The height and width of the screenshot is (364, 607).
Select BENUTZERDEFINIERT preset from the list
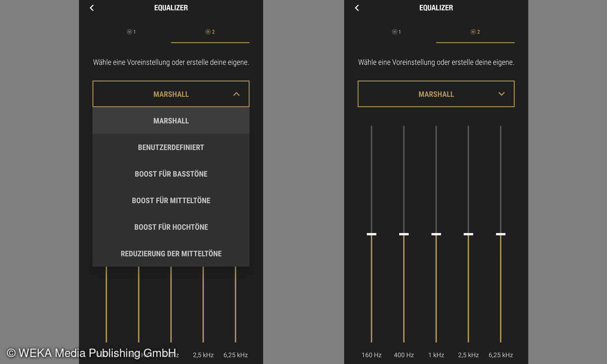coord(171,148)
